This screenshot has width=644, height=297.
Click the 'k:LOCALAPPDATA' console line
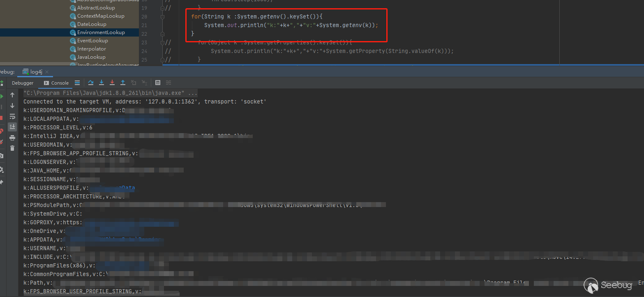tap(99, 119)
